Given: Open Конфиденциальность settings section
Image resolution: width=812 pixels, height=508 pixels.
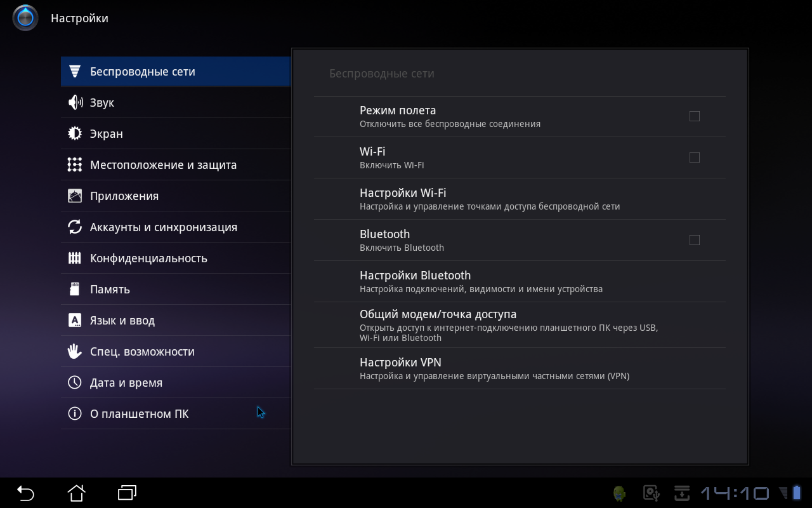Looking at the screenshot, I should click(148, 258).
